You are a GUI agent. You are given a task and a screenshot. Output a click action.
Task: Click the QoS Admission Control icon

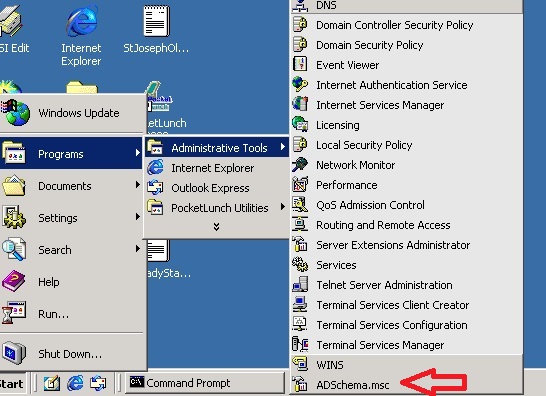(300, 204)
